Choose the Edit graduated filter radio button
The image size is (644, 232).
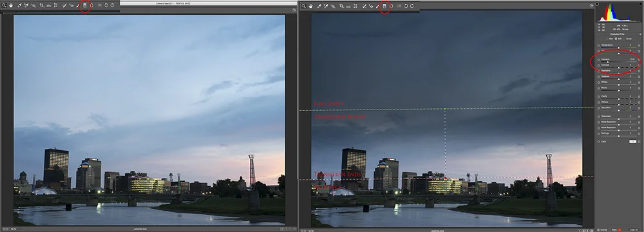tap(616, 38)
